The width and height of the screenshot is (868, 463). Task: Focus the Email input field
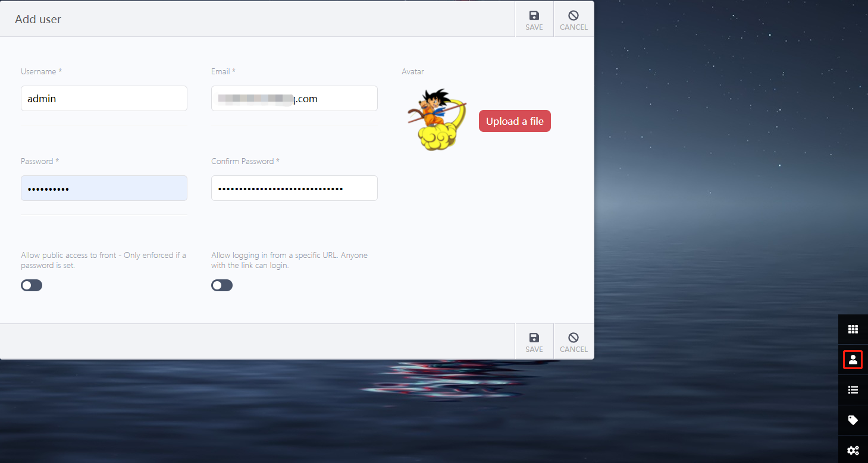294,99
